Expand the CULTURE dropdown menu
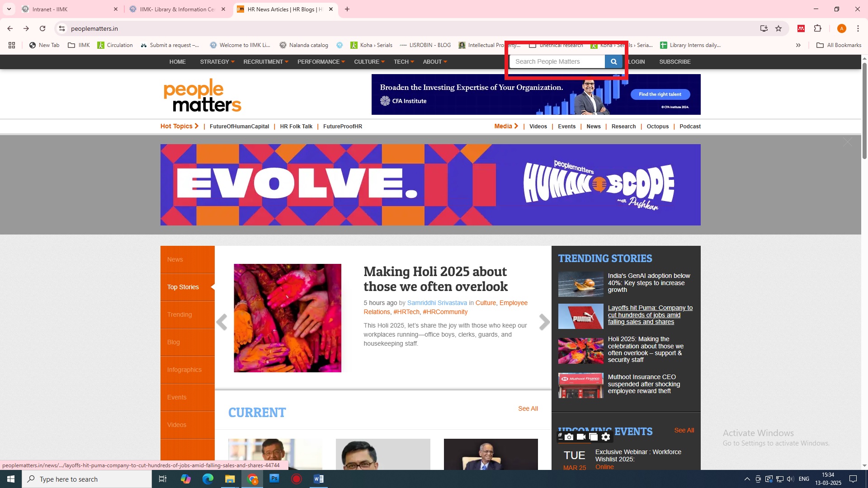Screen dimensions: 868x488 369,62
